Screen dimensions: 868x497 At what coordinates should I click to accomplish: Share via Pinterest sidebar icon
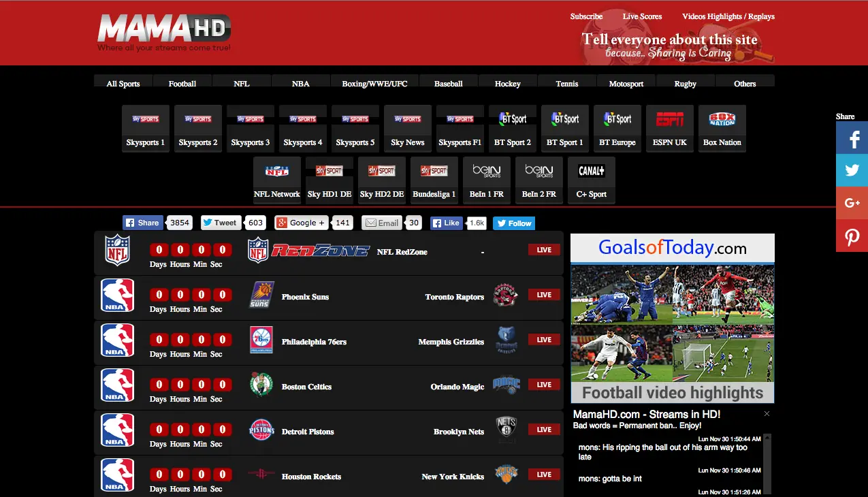(x=852, y=236)
